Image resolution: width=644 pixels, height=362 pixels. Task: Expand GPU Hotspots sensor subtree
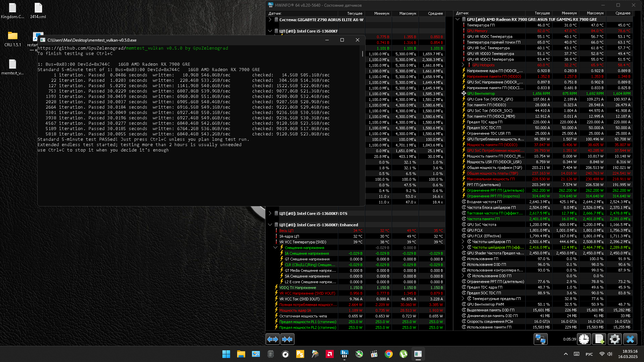[463, 65]
